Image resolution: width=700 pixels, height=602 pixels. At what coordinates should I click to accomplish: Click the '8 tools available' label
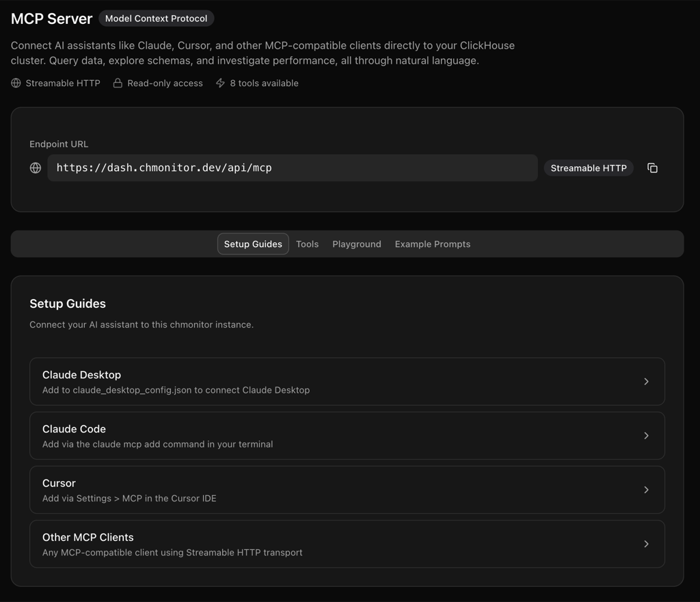(265, 83)
